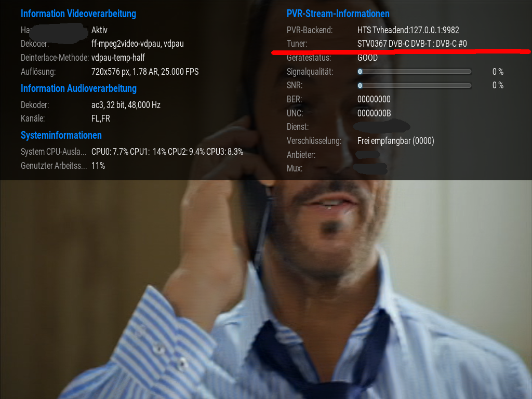Image resolution: width=532 pixels, height=399 pixels.
Task: Click the 'SNR:' label
Action: point(295,86)
